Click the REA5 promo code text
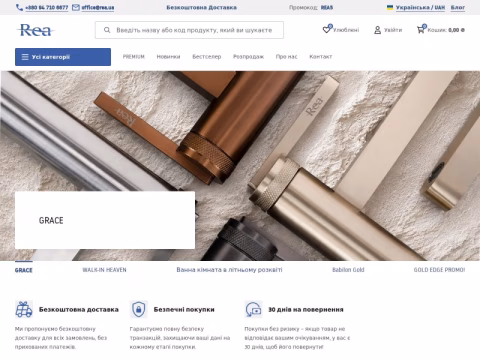 click(327, 7)
